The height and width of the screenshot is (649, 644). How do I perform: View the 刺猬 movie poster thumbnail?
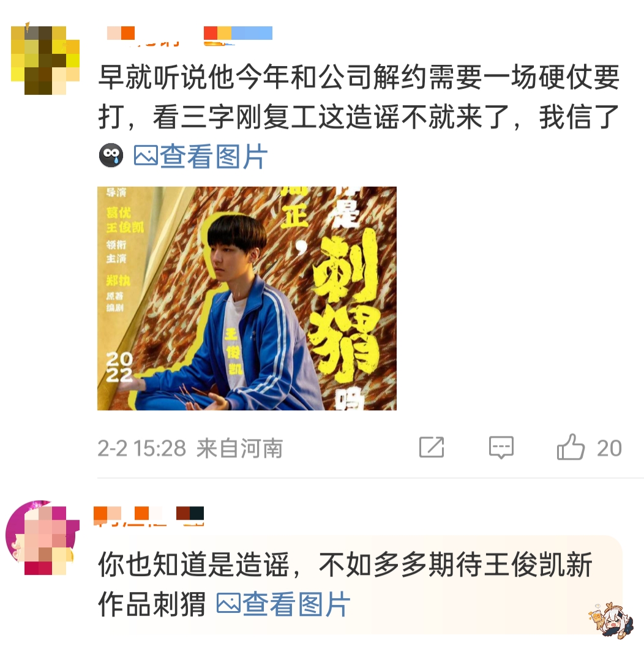pos(247,298)
